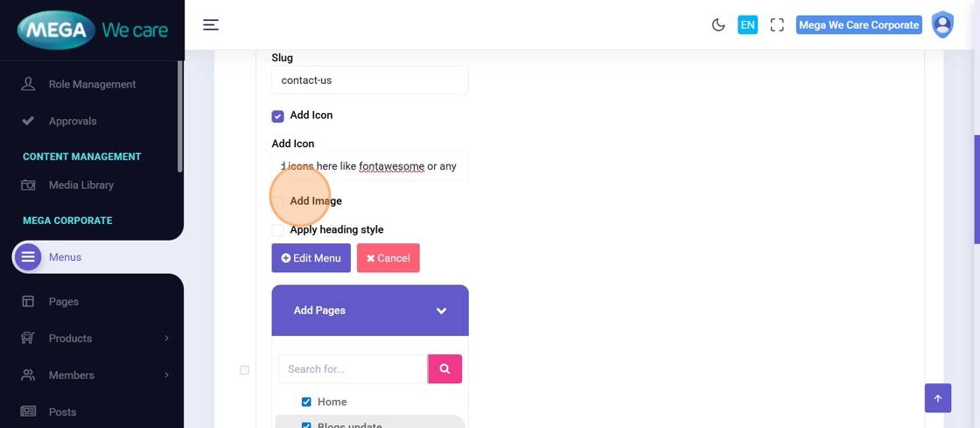Open the user profile avatar icon

(x=942, y=25)
